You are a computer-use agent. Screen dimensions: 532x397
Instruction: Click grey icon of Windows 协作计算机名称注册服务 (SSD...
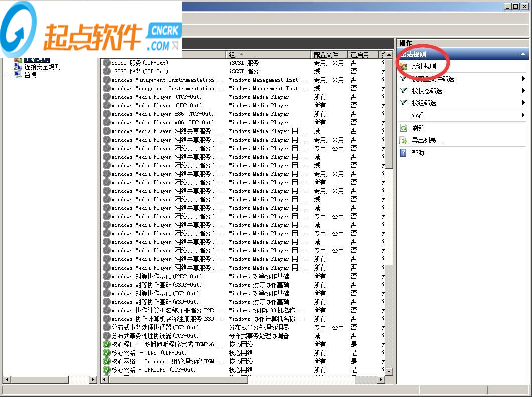point(106,319)
